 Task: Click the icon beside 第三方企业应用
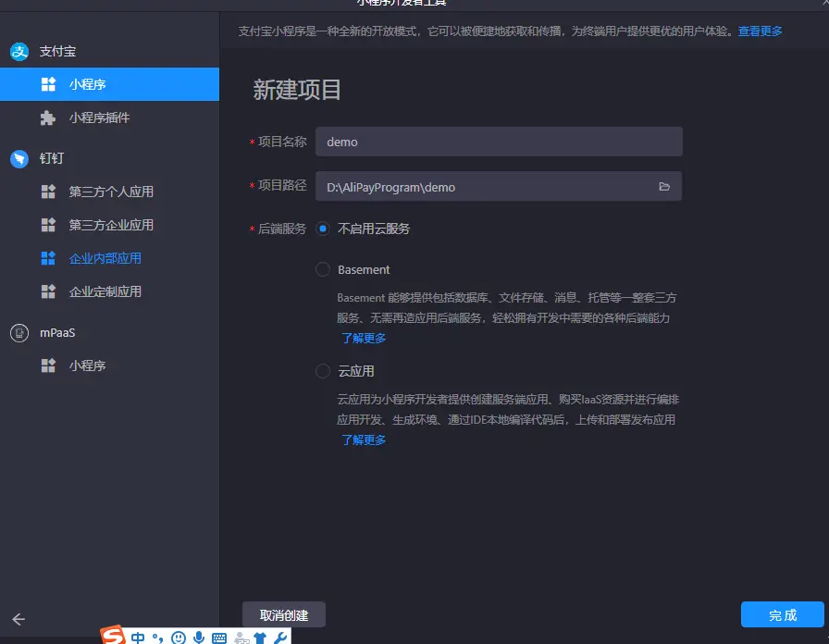coord(48,225)
